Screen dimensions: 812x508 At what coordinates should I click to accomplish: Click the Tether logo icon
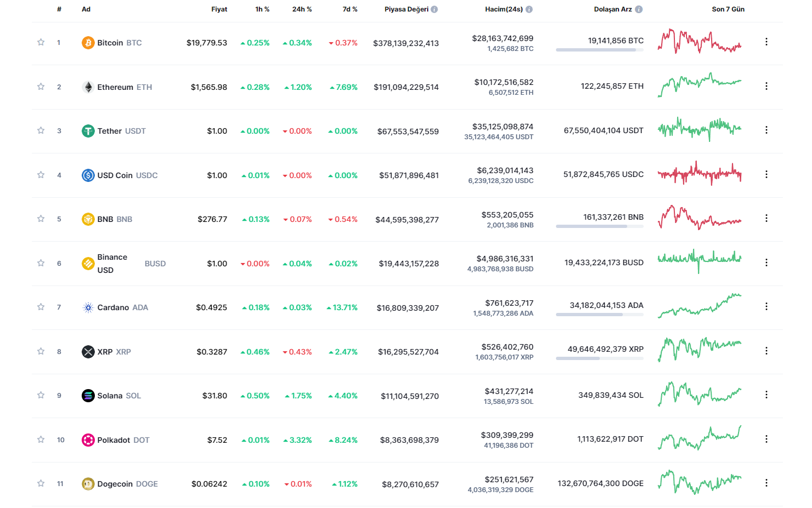point(88,131)
